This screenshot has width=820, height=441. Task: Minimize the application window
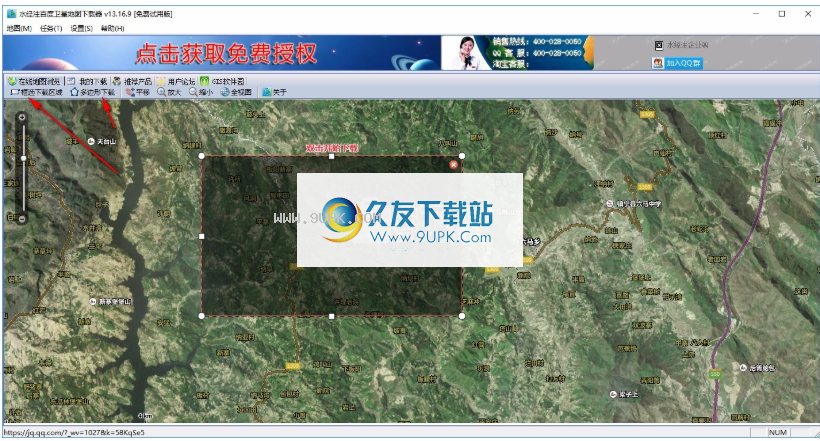[756, 14]
